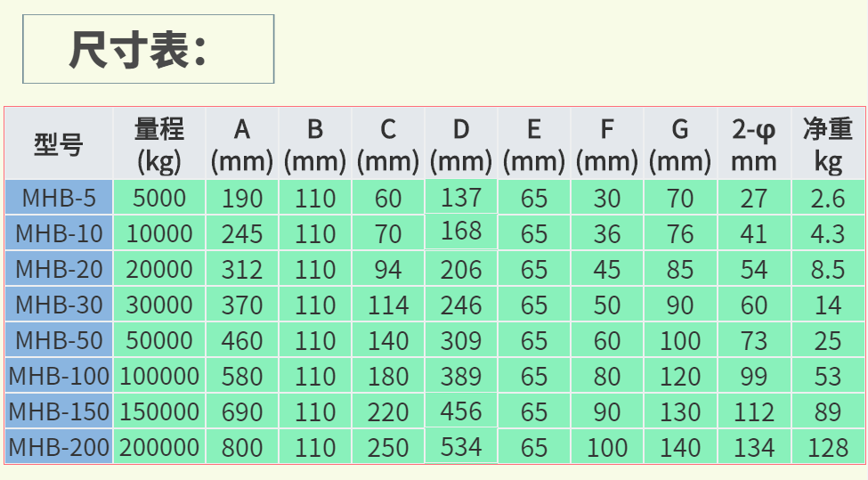The width and height of the screenshot is (868, 480).
Task: Click the 534 value in column D
Action: point(461,446)
